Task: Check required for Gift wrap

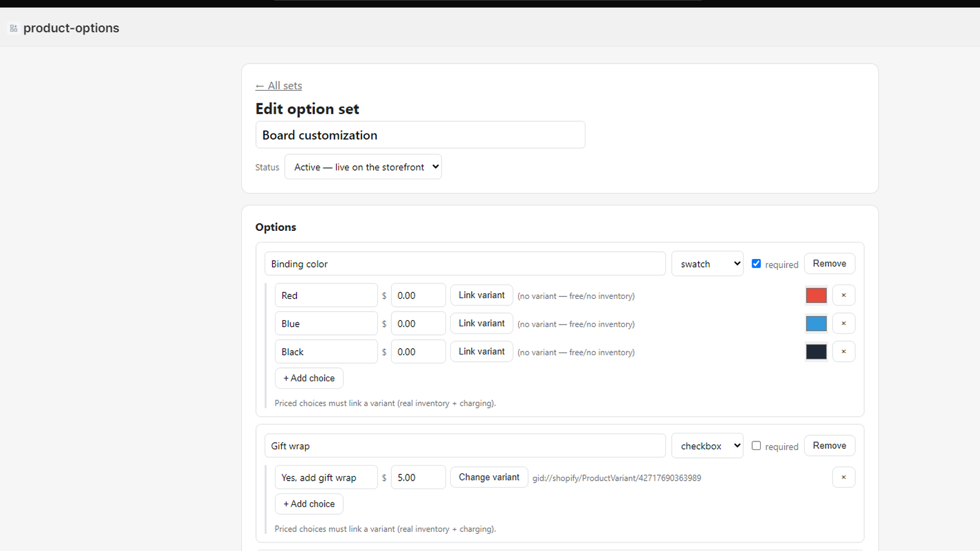Action: coord(756,446)
